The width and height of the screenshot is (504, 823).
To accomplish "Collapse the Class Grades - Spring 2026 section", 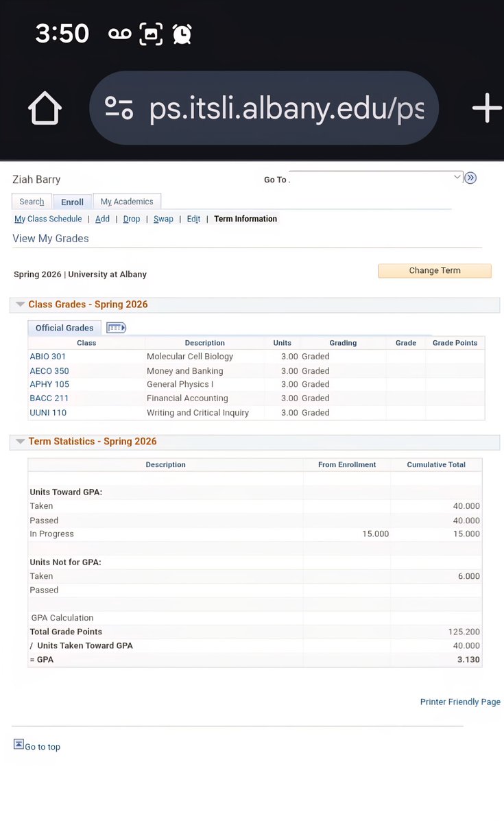I will click(21, 305).
